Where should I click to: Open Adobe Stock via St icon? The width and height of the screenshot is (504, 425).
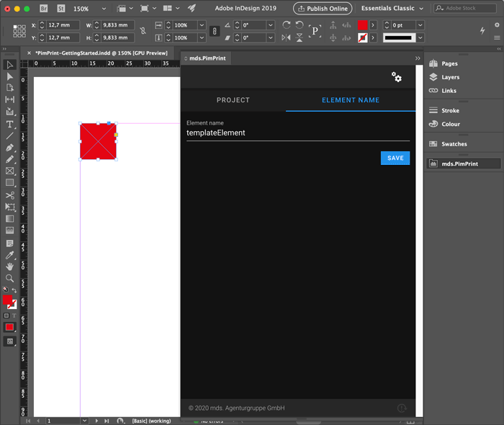[x=60, y=9]
